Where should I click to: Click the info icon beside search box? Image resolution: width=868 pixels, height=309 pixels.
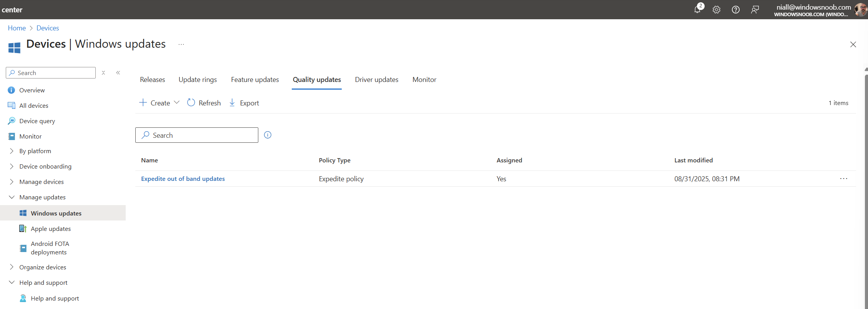[268, 135]
